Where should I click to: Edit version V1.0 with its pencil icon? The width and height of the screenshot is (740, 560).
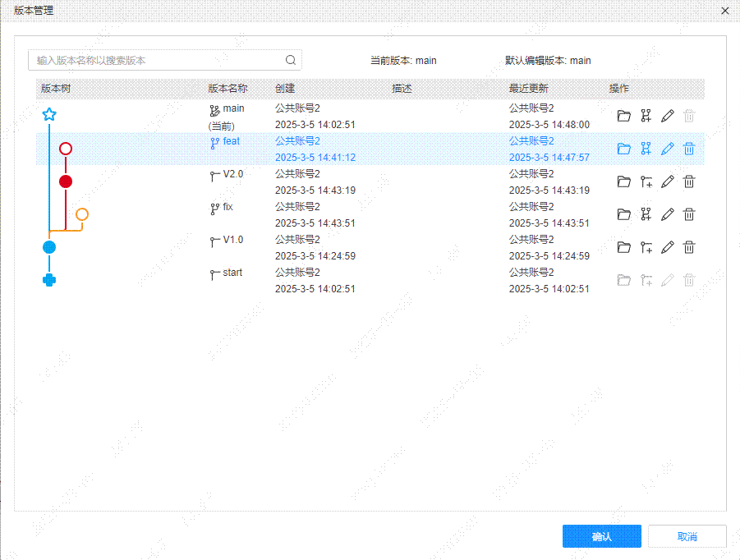[x=667, y=247]
